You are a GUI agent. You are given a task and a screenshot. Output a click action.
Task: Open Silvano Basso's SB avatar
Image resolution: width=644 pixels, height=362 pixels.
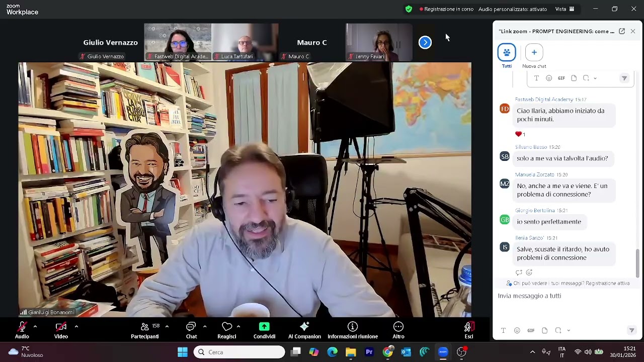pos(505,156)
